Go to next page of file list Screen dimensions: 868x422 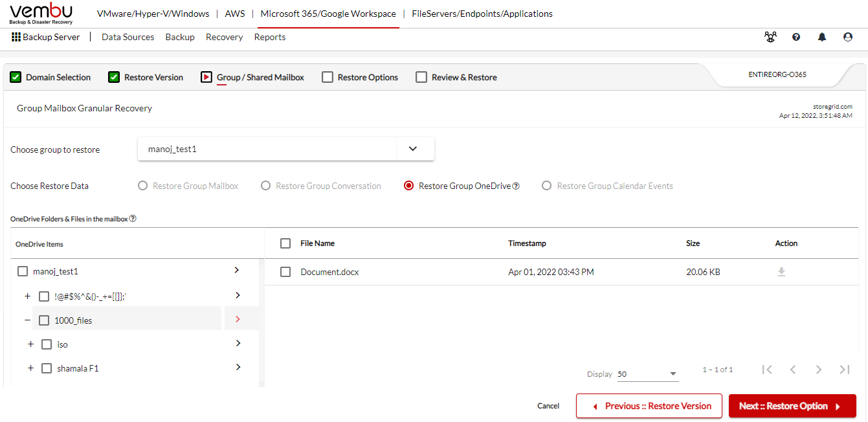tap(819, 370)
